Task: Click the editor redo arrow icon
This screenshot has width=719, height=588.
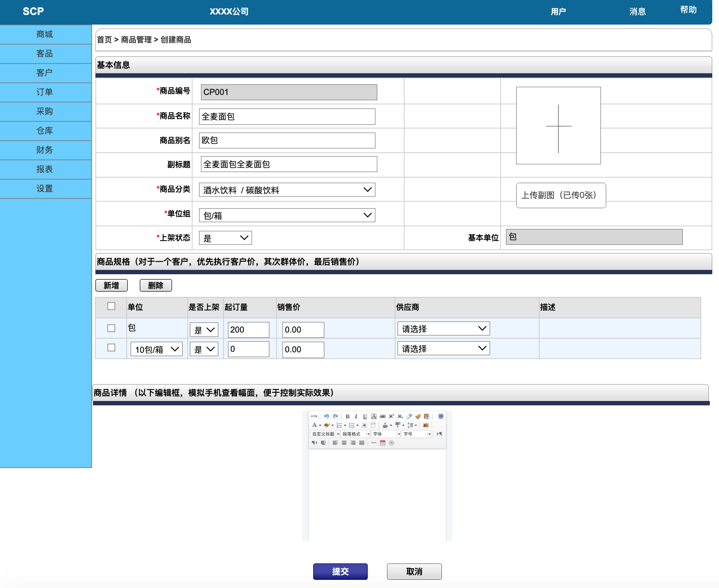Action: tap(335, 416)
